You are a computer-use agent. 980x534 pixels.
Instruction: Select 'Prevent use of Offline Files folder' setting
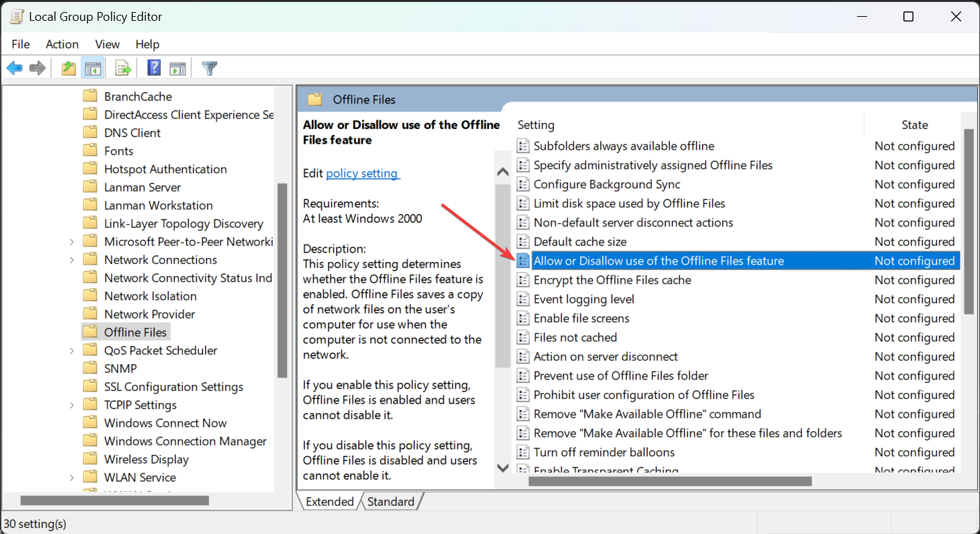[x=620, y=375]
